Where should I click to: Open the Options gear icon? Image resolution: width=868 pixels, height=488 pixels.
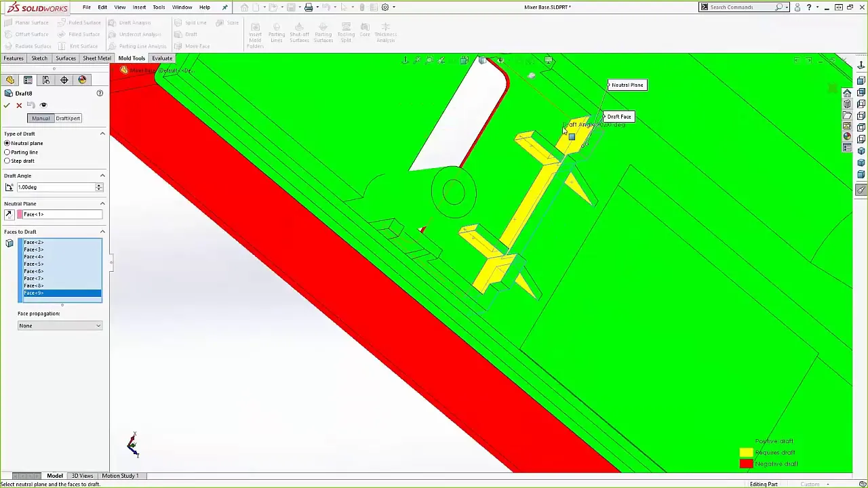tap(385, 7)
